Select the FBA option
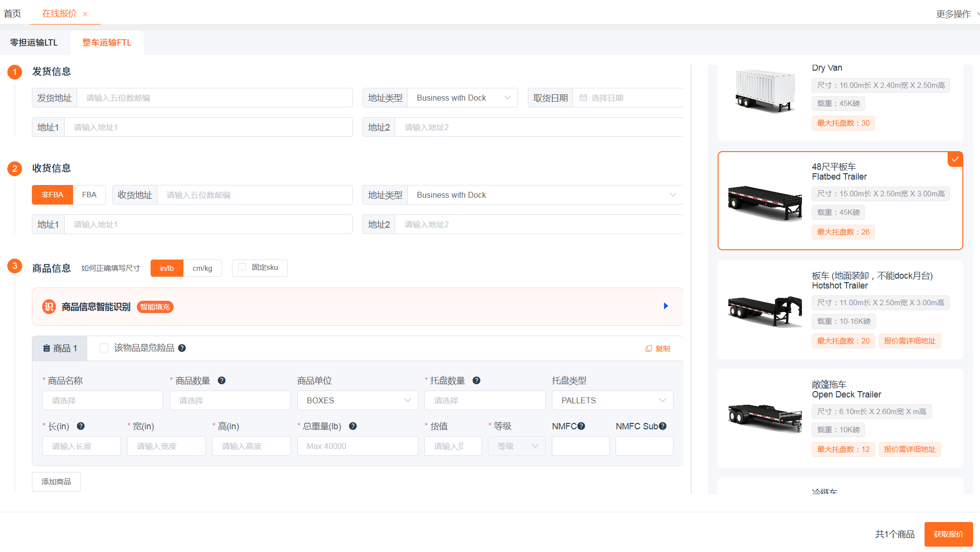The image size is (980, 552). (89, 195)
